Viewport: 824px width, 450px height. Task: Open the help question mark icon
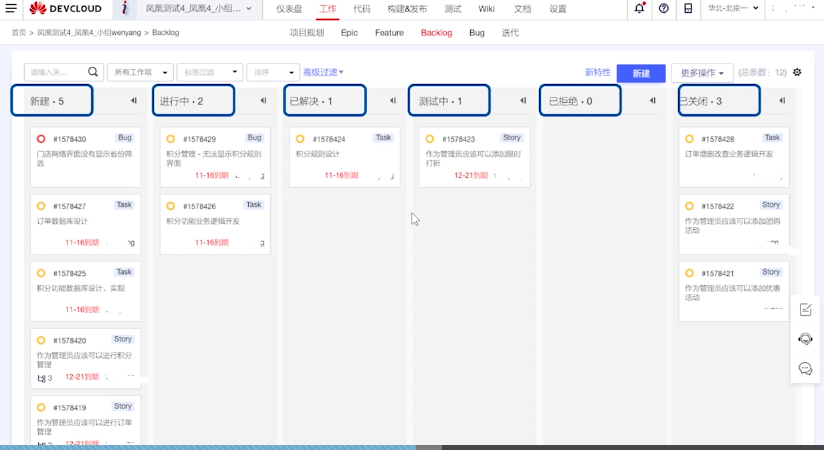[664, 8]
